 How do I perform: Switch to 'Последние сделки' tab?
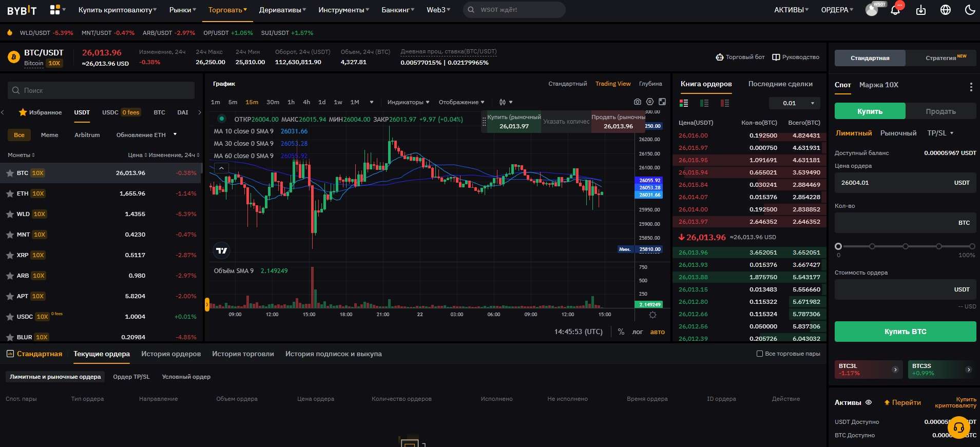tap(780, 84)
